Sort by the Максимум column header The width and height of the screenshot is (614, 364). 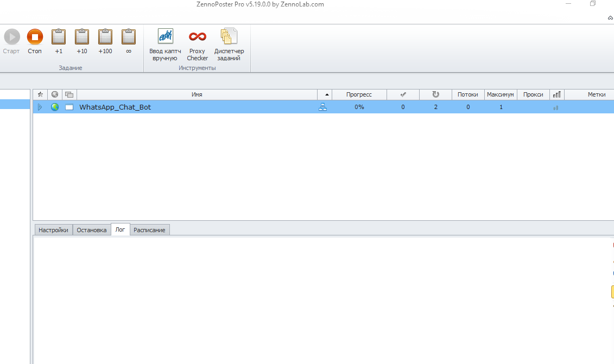[501, 94]
